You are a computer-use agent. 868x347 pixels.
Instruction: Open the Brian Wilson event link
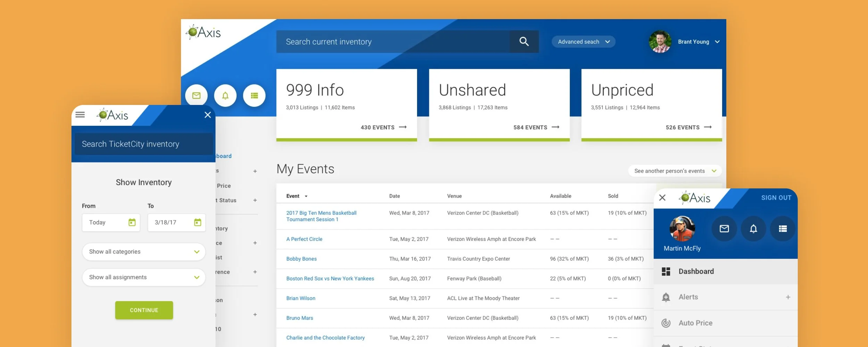301,298
